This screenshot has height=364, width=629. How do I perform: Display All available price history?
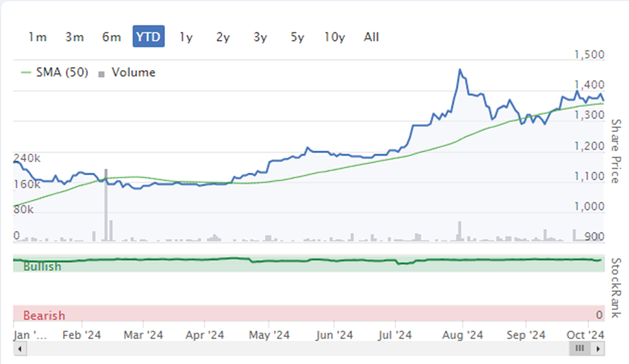(x=371, y=37)
